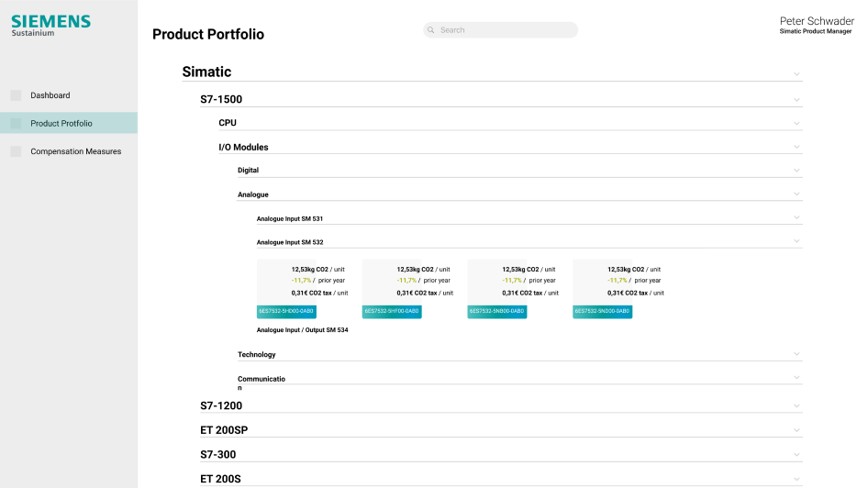Expand the ET 200S chevron
Viewport: 868px width, 488px height.
(796, 479)
